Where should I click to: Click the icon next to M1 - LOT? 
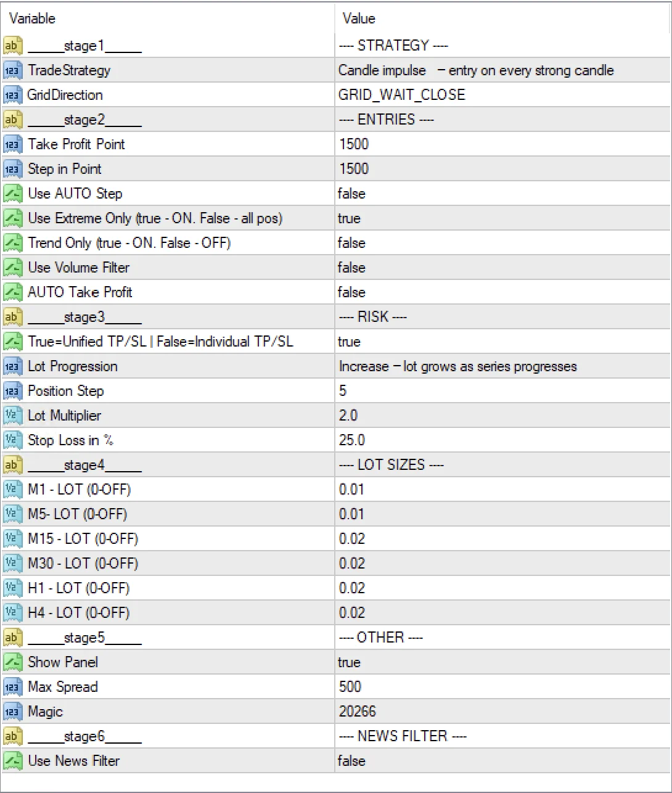(x=13, y=490)
